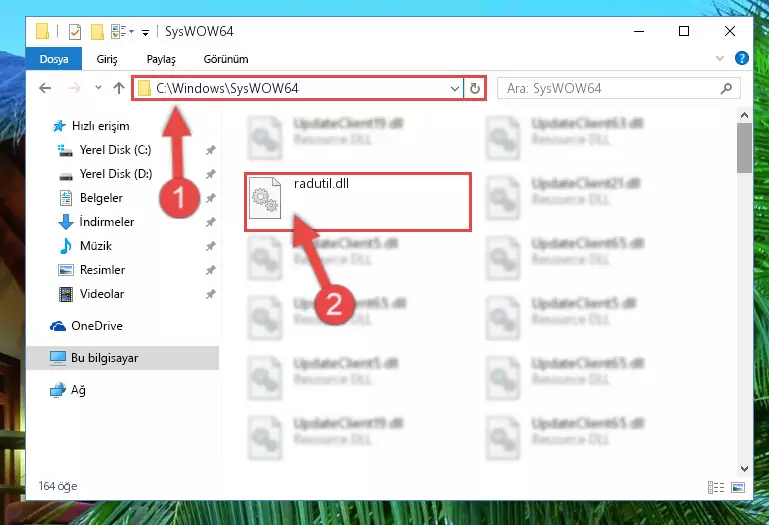
Task: Open the Customize Quick Access Toolbar dropdown arrow
Action: [x=145, y=32]
